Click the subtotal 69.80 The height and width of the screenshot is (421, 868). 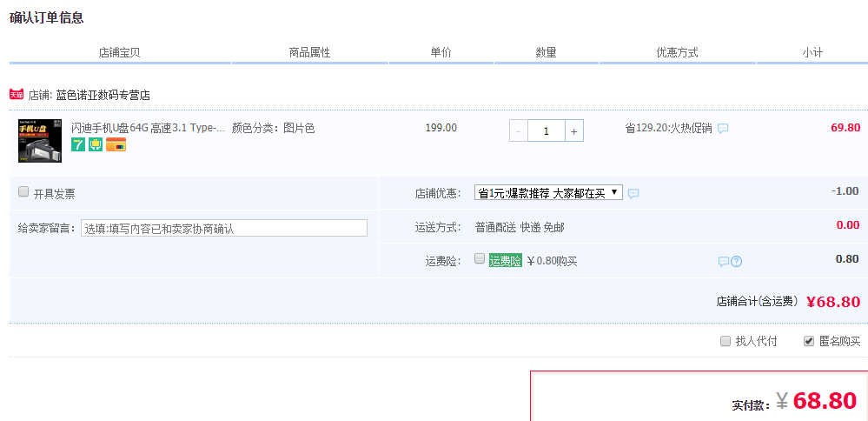[x=845, y=128]
